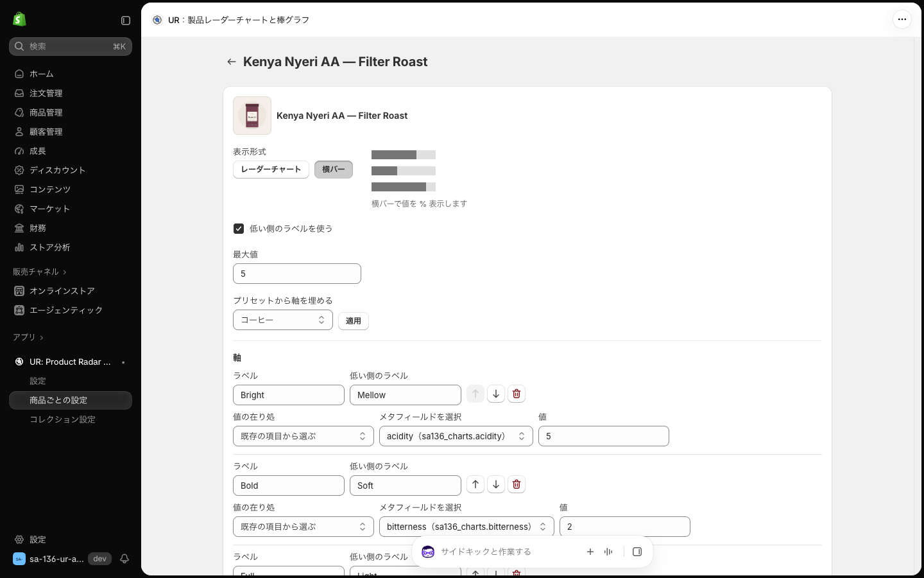Focus the 検索 search box
Image resolution: width=924 pixels, height=578 pixels.
click(x=71, y=46)
